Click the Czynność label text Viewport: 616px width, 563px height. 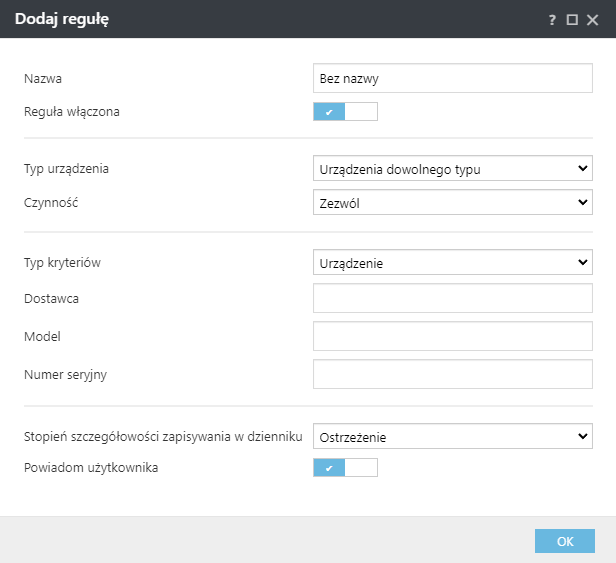[51, 203]
